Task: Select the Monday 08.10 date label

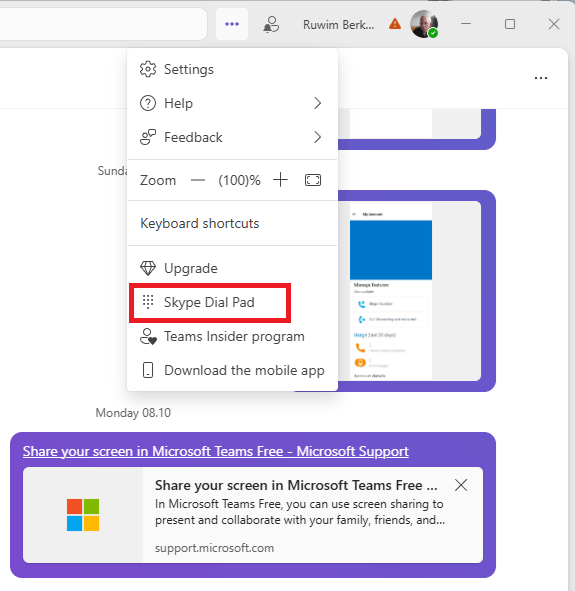Action: click(133, 413)
